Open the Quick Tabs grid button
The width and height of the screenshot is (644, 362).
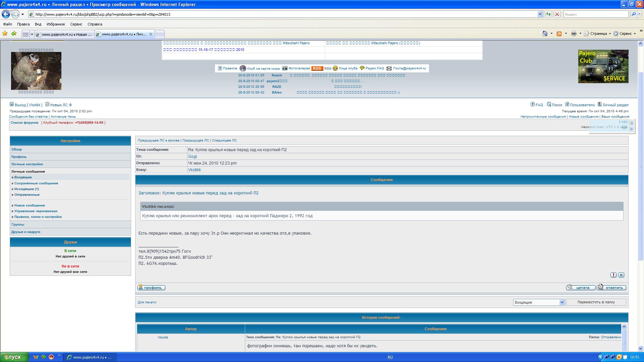click(x=25, y=34)
